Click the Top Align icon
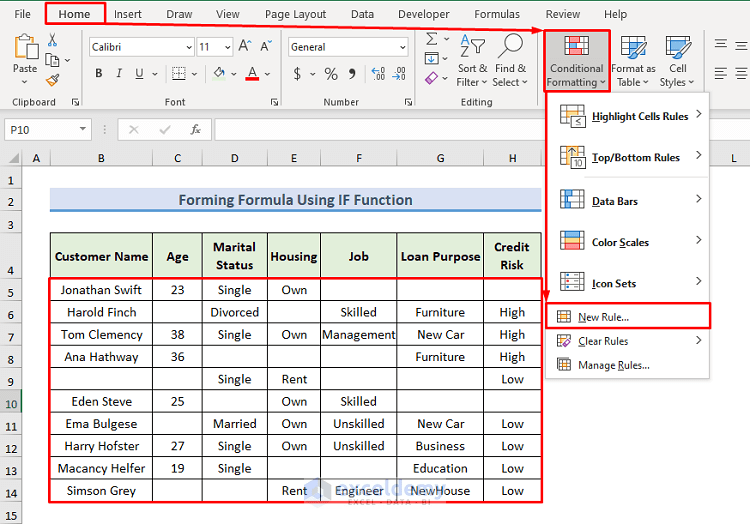 720,44
